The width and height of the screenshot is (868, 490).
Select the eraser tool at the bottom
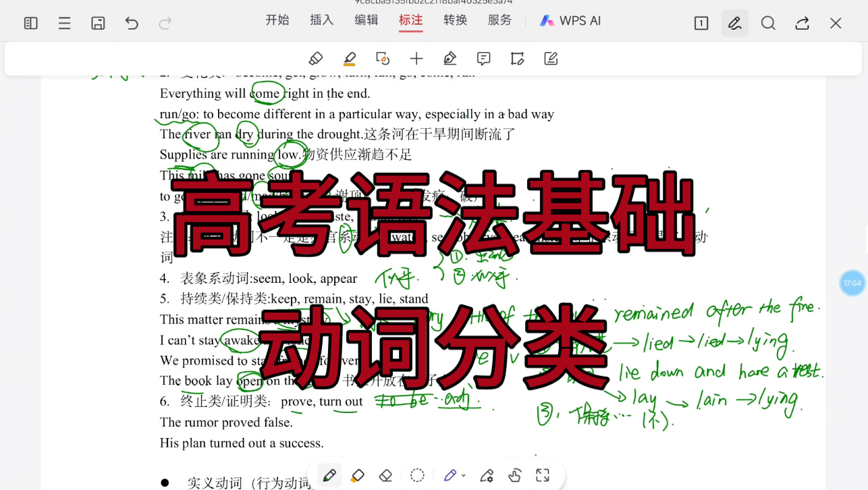click(385, 475)
